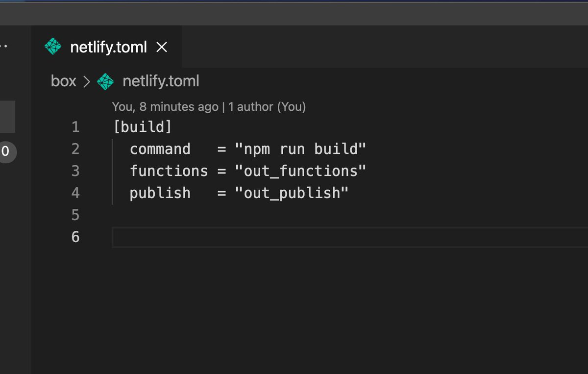
Task: Click line number 3 in the gutter
Action: pos(75,171)
